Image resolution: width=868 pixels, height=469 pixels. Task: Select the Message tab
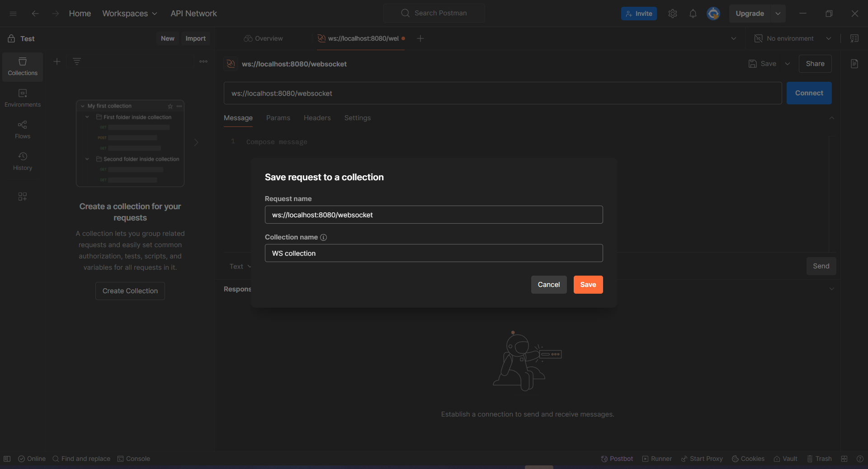point(238,118)
